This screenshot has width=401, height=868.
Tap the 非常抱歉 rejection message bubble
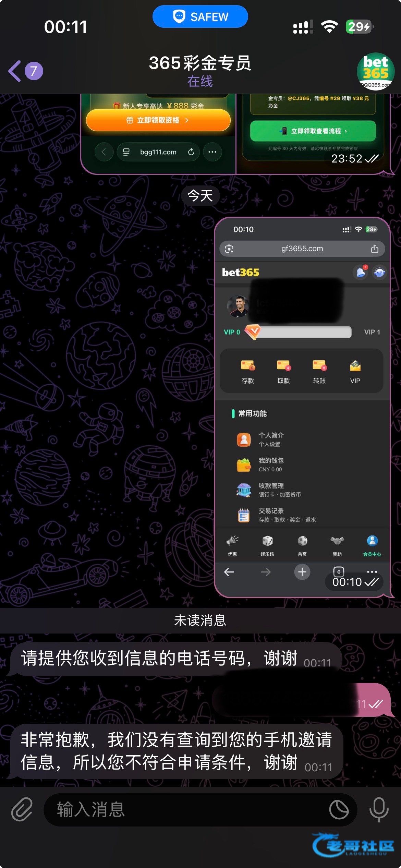point(177,751)
